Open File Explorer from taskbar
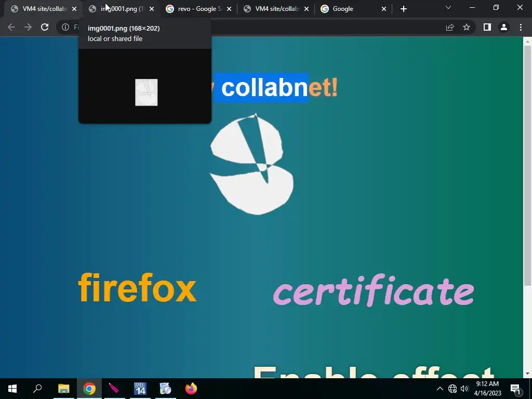532x399 pixels. pyautogui.click(x=63, y=389)
